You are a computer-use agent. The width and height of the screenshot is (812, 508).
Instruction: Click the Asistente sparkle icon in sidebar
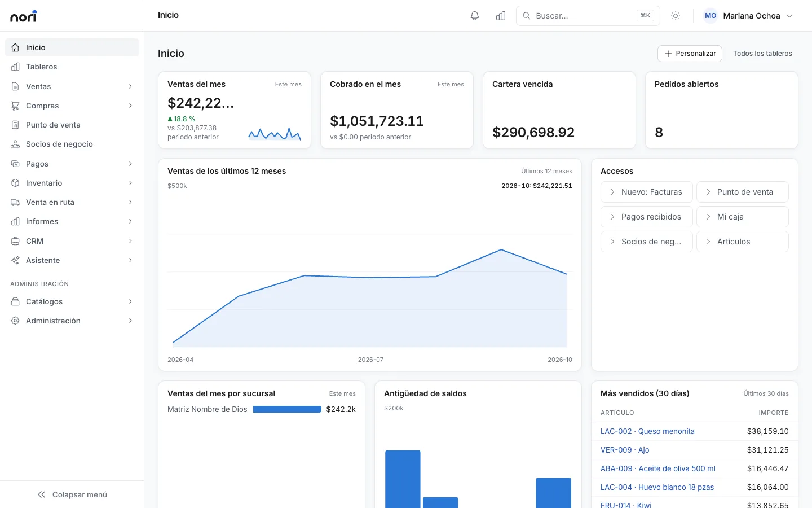15,260
